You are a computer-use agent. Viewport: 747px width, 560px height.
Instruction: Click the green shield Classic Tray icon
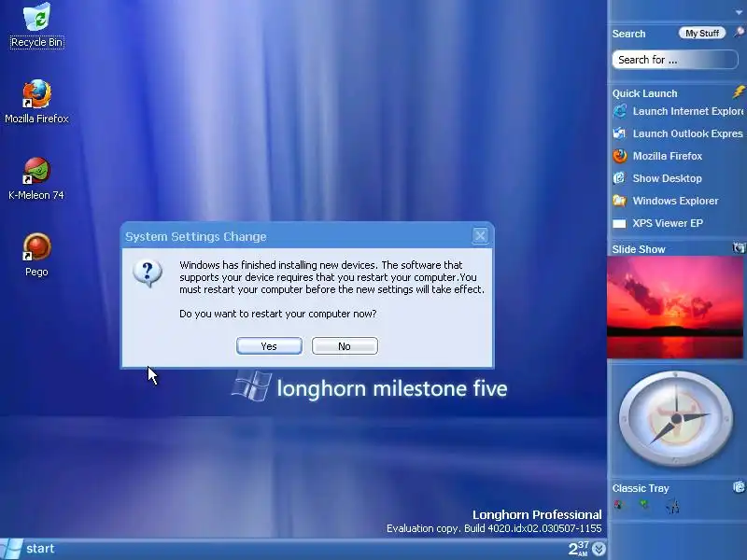pos(644,504)
